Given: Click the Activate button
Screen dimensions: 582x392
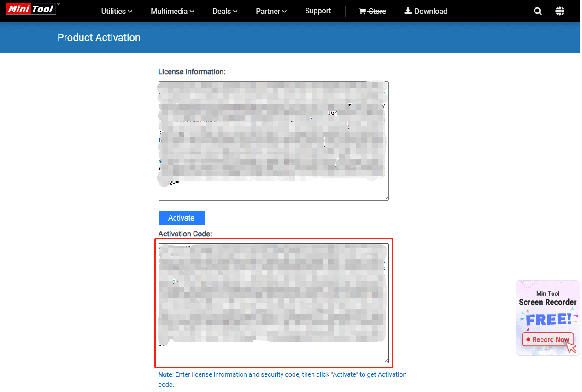Looking at the screenshot, I should (x=181, y=218).
